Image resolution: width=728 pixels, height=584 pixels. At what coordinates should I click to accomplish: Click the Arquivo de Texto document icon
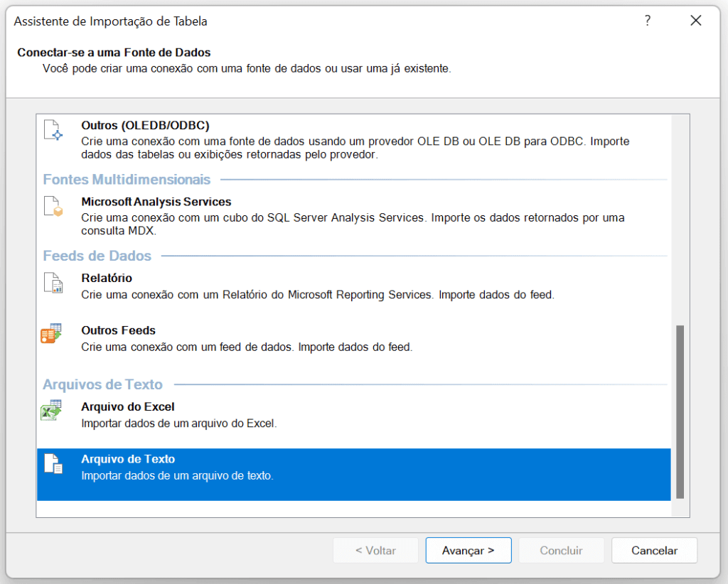point(53,463)
